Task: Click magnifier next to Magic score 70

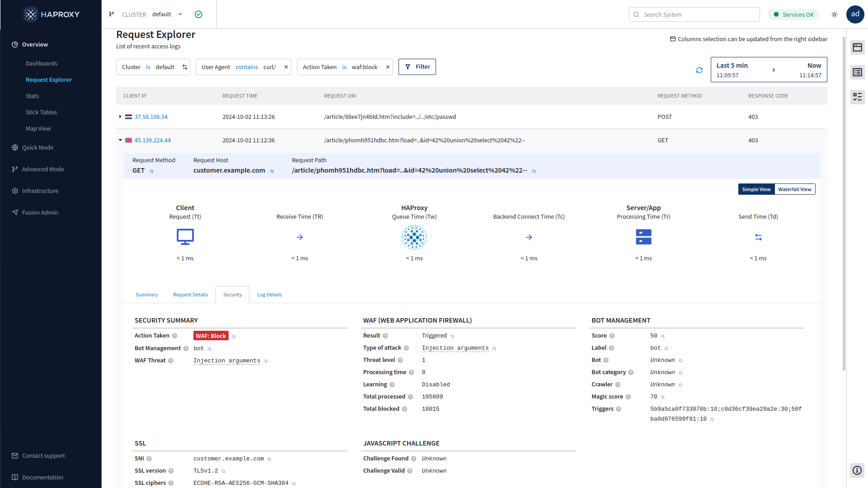Action: pos(663,397)
